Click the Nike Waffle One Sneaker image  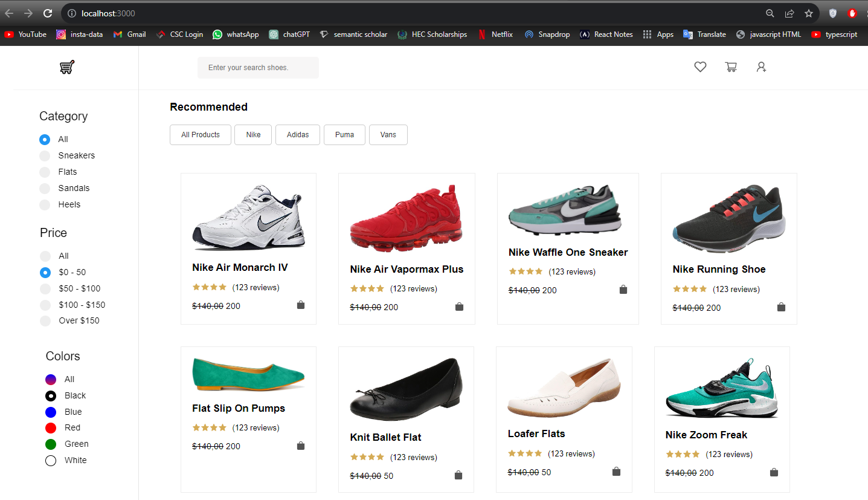tap(565, 210)
